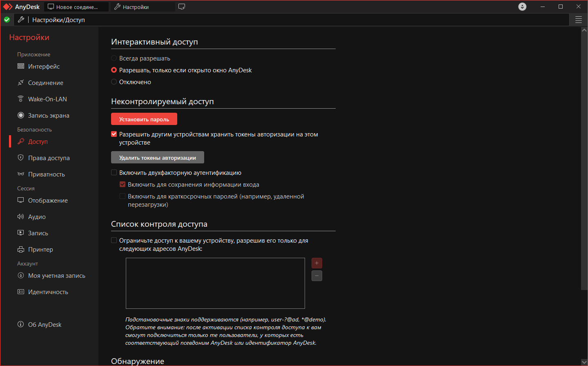The image size is (588, 366).
Task: Open Права доступа shield icon
Action: pyautogui.click(x=21, y=158)
